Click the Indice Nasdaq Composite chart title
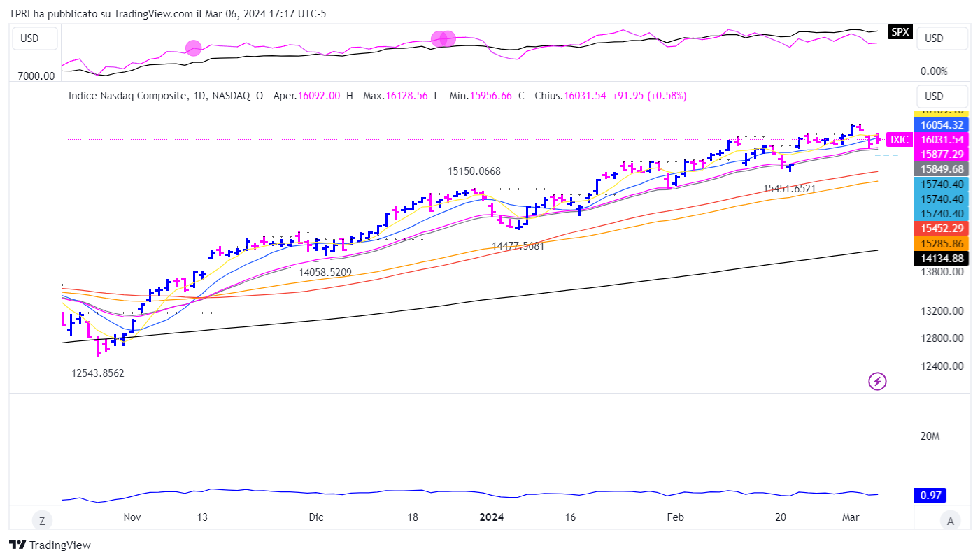 127,96
